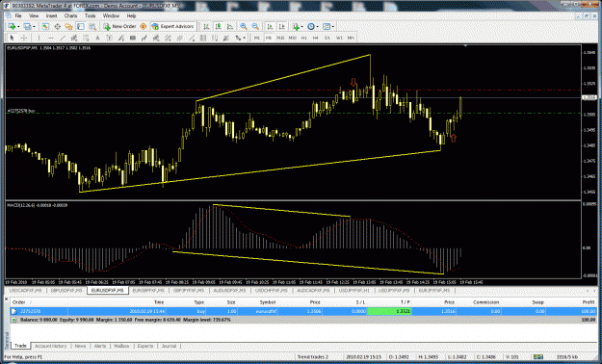
Task: Switch to the USDJPYFXF,H1 chart tab
Action: tap(354, 290)
